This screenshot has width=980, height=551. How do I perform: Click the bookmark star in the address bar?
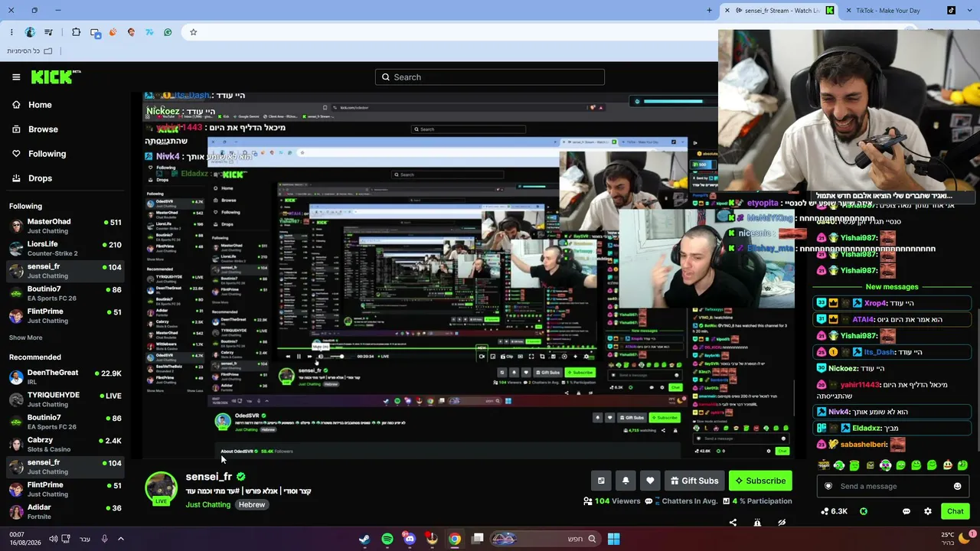[194, 32]
